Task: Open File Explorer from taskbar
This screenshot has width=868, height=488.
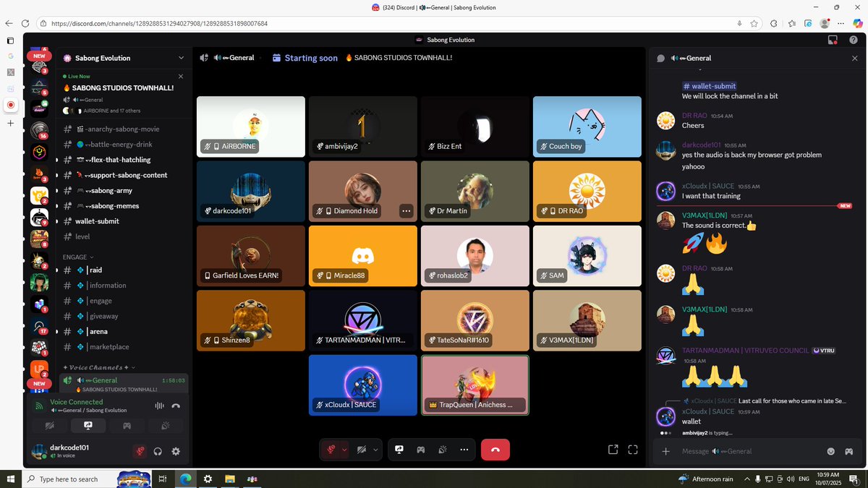Action: click(230, 479)
